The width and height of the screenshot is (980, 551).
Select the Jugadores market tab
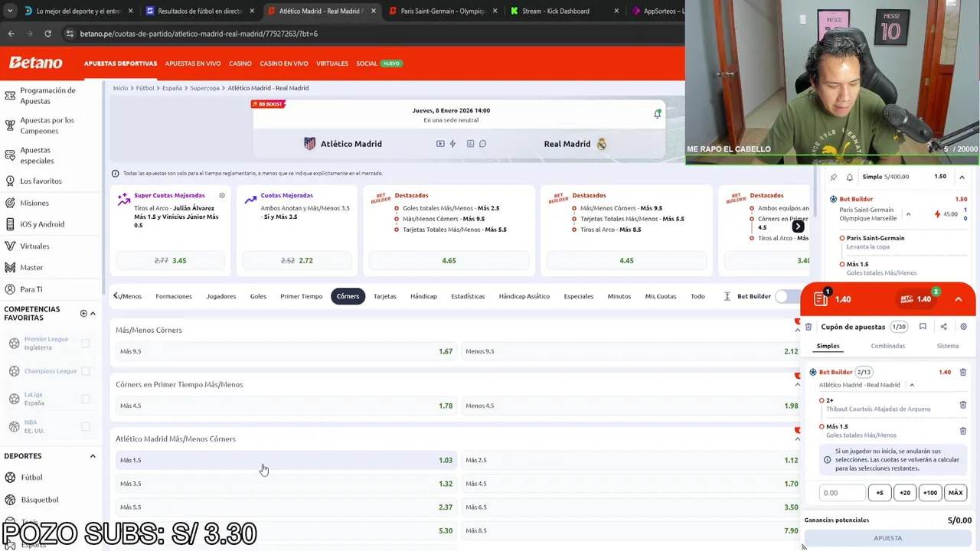(220, 296)
